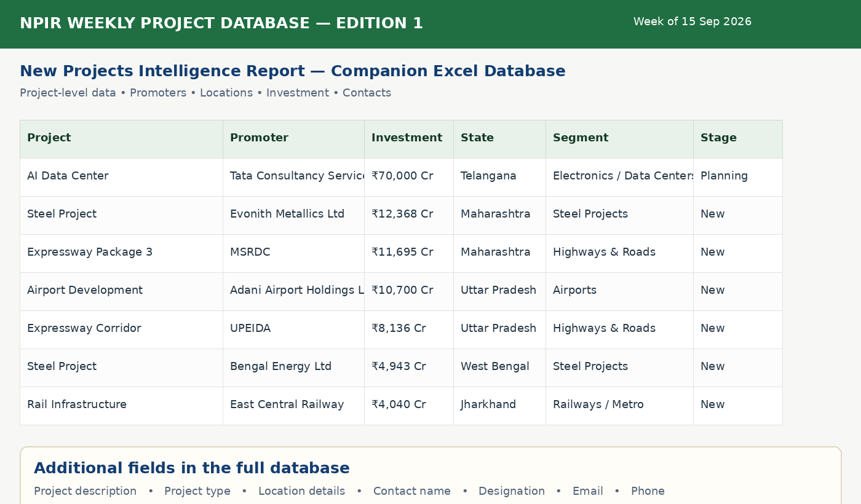Select the Tata Consultancy Services promoter cell
861x504 pixels.
pyautogui.click(x=293, y=177)
